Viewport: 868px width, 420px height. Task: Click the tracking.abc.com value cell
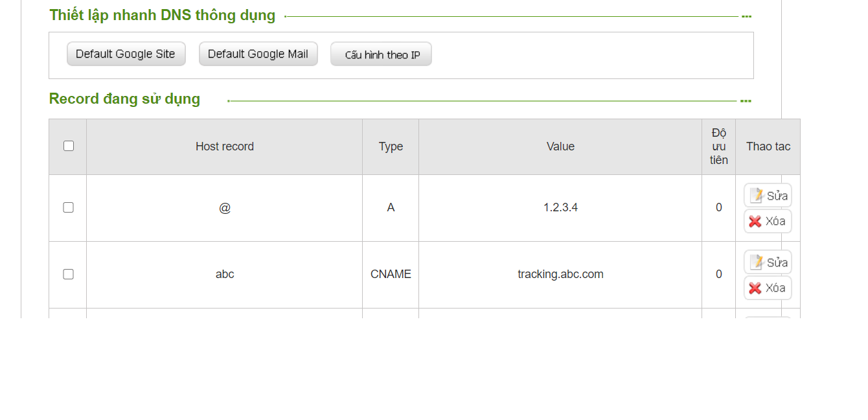point(560,274)
